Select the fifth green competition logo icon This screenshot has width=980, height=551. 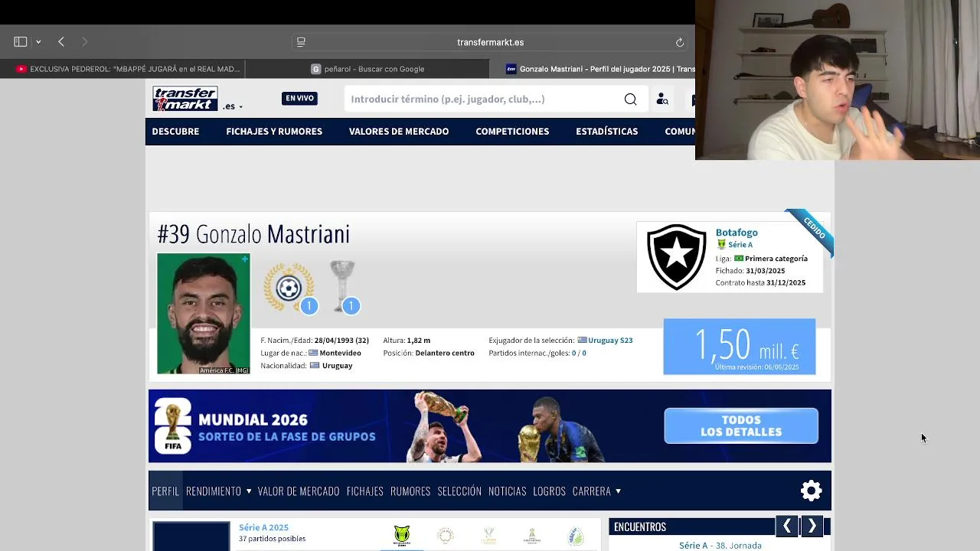click(576, 536)
